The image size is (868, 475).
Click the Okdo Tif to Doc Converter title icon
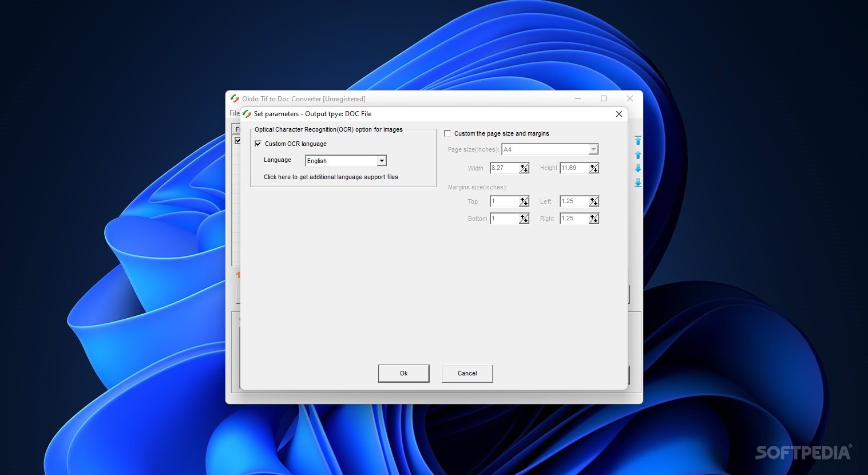pyautogui.click(x=235, y=98)
